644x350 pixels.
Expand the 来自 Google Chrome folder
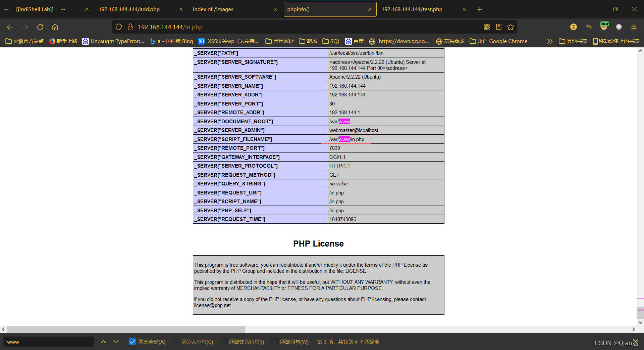[x=498, y=41]
